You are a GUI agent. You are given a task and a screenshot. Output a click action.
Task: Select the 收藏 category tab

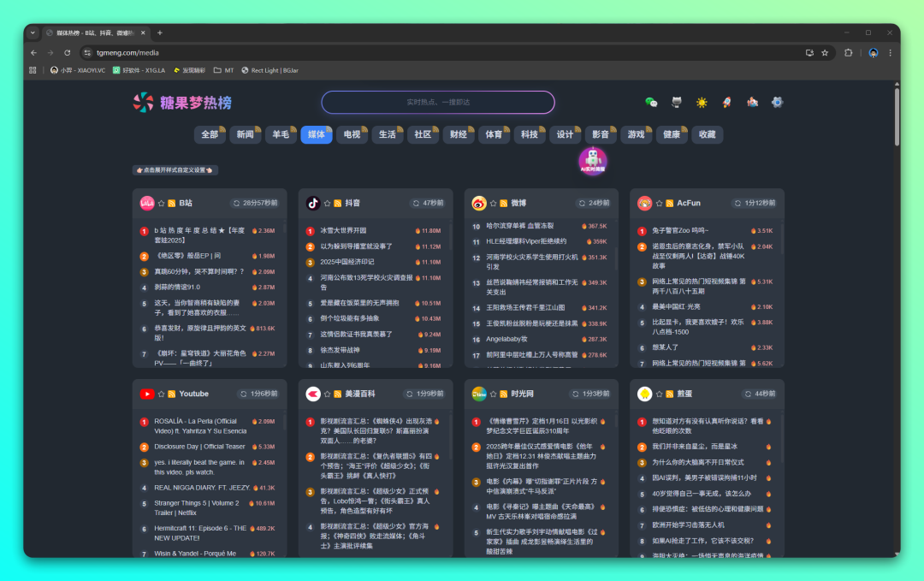[708, 134]
